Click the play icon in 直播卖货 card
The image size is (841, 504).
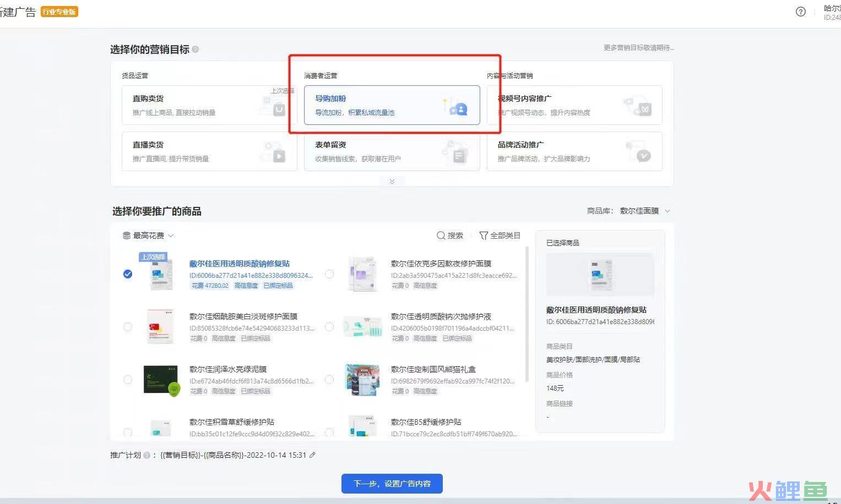[x=279, y=156]
